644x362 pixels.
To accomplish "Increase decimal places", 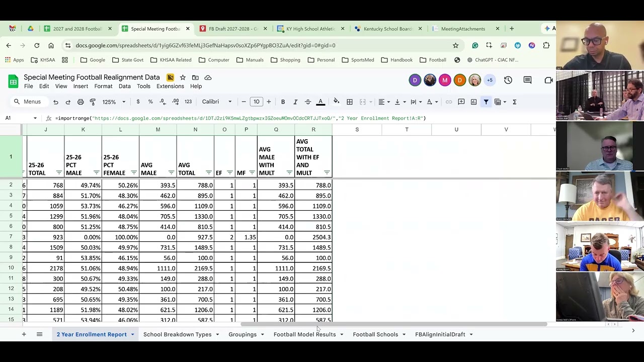I will tap(175, 102).
